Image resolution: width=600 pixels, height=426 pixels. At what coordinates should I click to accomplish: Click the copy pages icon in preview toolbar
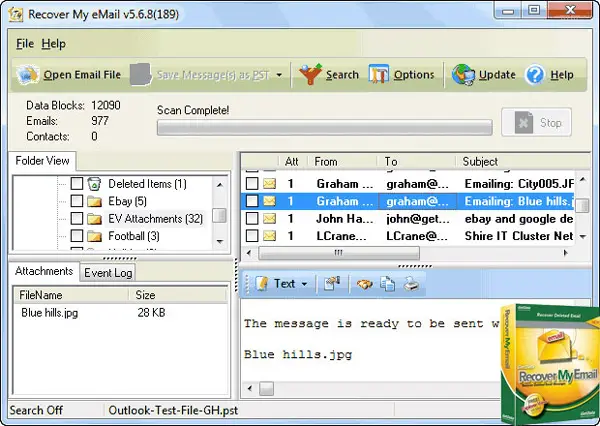388,284
